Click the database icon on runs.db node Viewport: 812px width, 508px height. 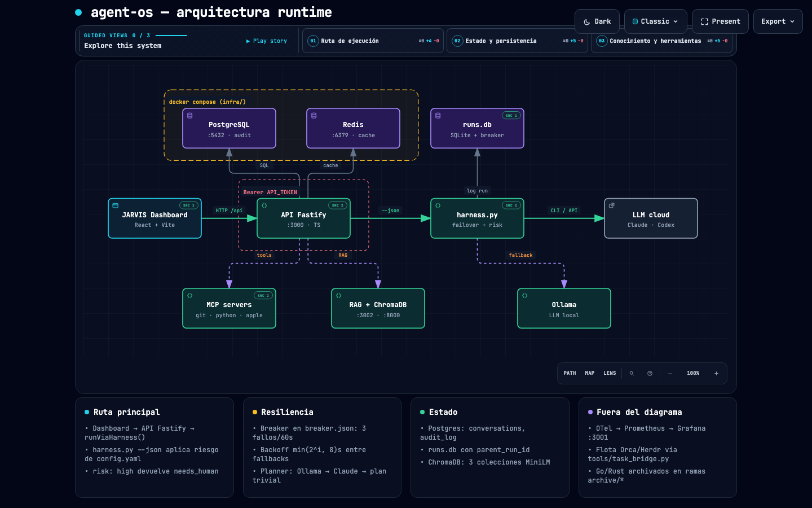click(438, 116)
